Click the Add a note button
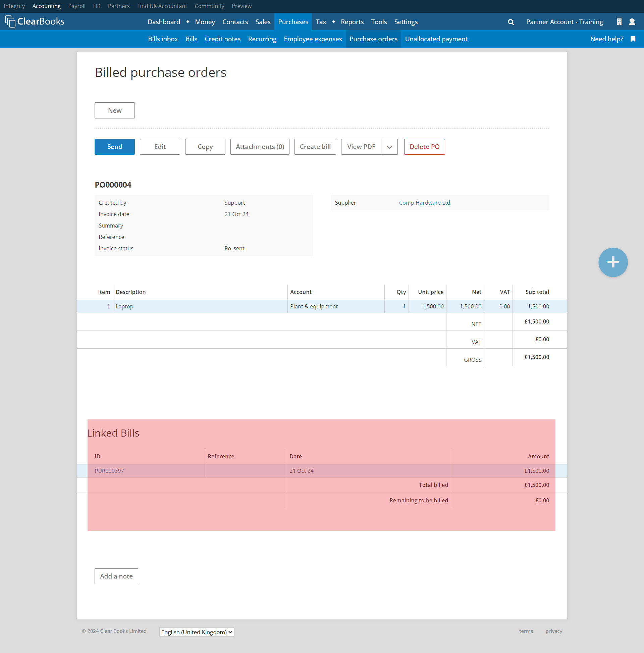The height and width of the screenshot is (653, 644). [x=116, y=576]
